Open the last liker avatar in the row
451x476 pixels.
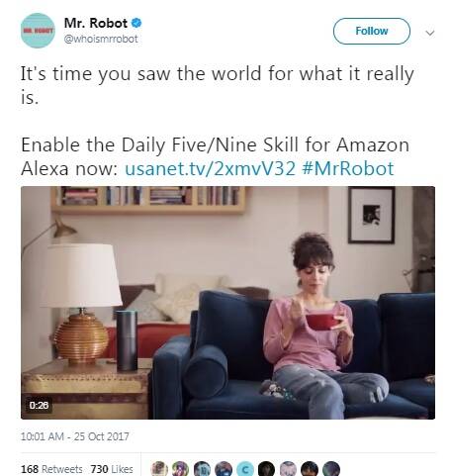pyautogui.click(x=331, y=468)
